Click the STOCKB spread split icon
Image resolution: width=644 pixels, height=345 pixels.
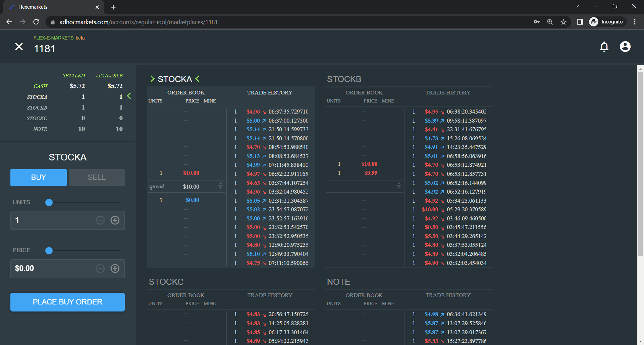click(398, 185)
